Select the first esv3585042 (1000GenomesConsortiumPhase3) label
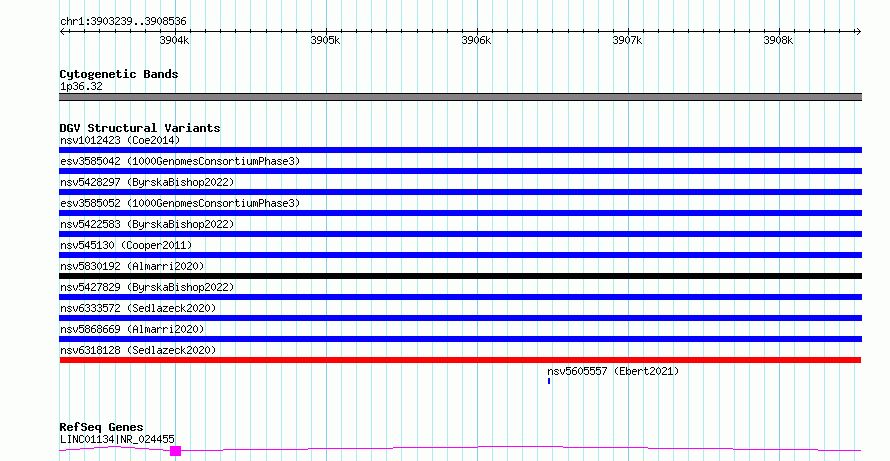The height and width of the screenshot is (461, 890). [180, 161]
